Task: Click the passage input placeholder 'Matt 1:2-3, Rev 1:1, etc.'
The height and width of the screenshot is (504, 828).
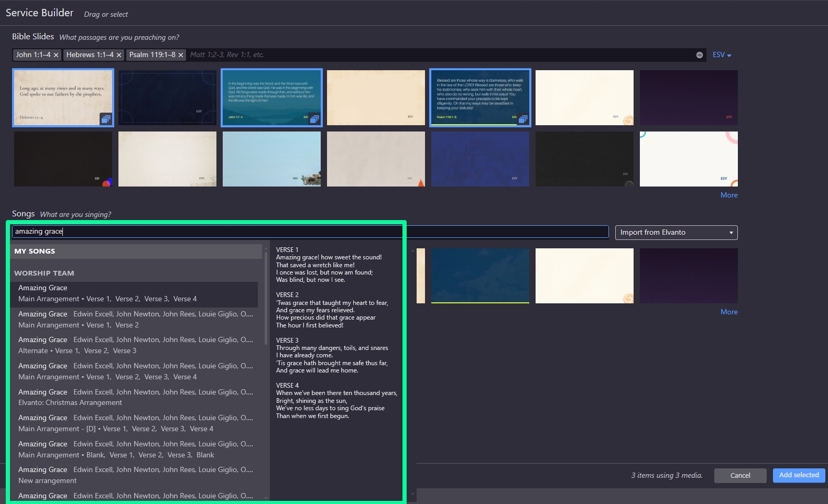Action: pos(227,55)
